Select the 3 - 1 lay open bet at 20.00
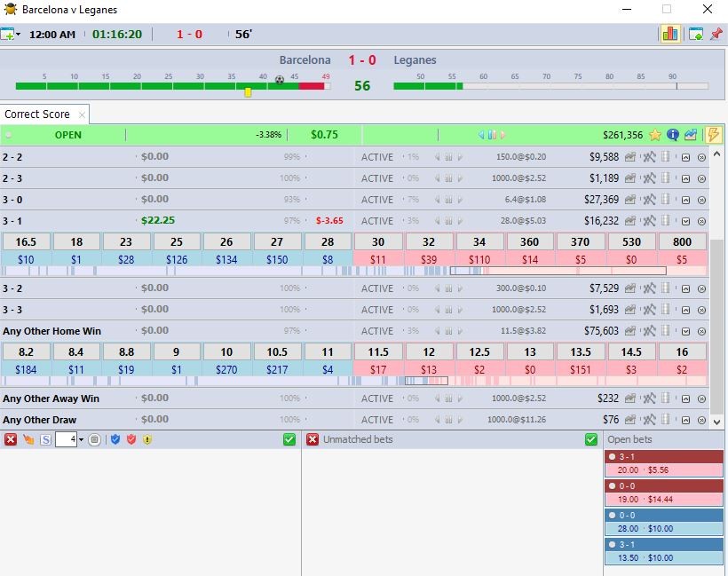Screen dimensions: 728x576 coord(664,463)
